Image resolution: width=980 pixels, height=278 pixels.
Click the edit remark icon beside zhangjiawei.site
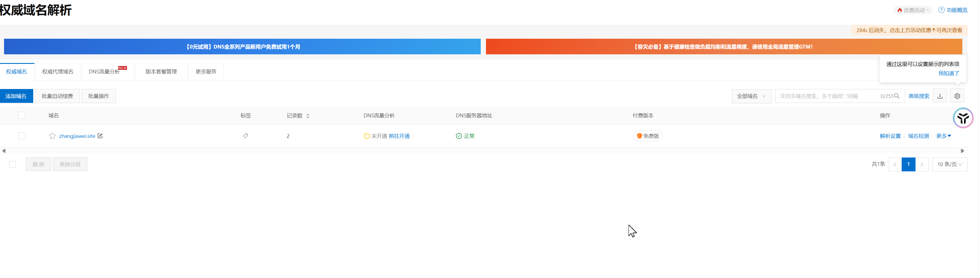[100, 136]
